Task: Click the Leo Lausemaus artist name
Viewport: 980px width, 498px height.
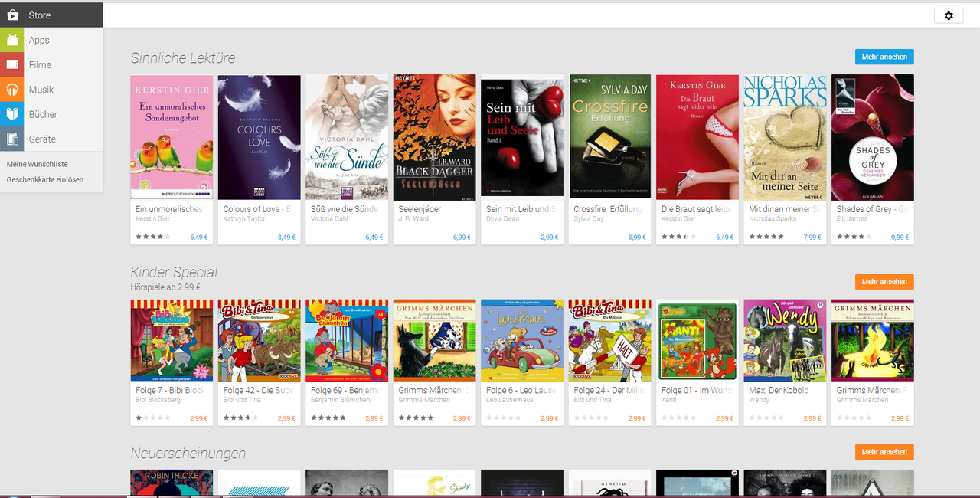Action: [510, 400]
